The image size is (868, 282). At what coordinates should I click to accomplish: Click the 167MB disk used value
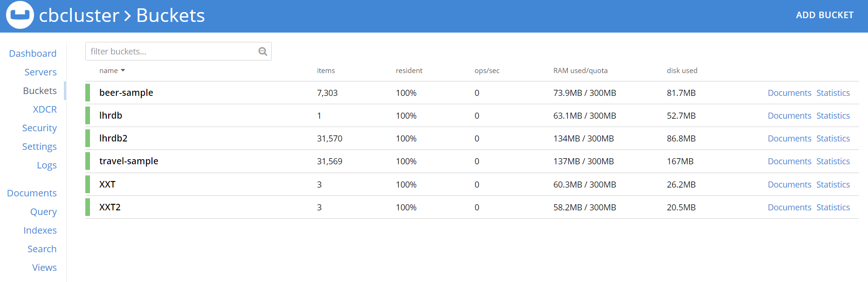pos(680,161)
